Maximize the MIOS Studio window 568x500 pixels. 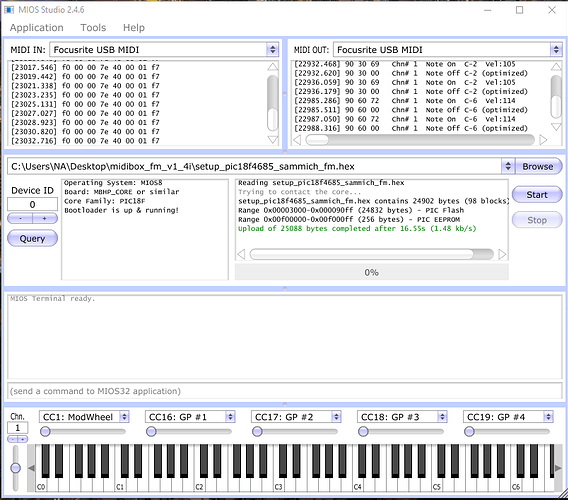(519, 10)
